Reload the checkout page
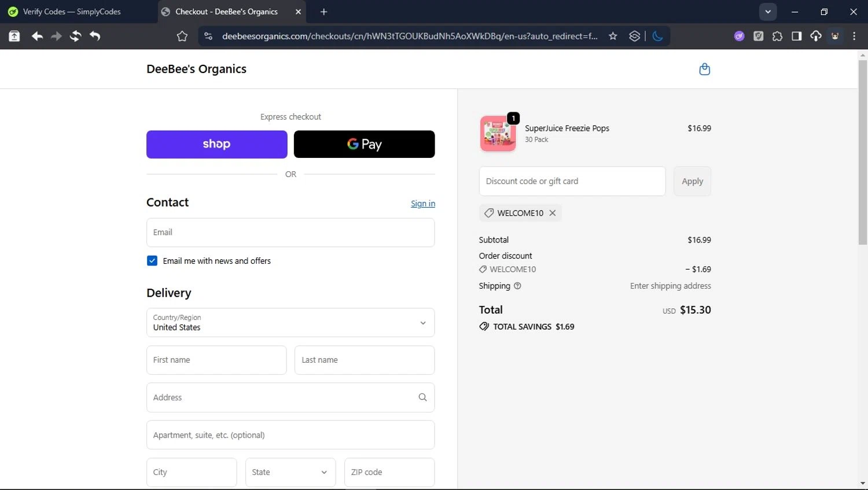The width and height of the screenshot is (868, 490). (75, 36)
